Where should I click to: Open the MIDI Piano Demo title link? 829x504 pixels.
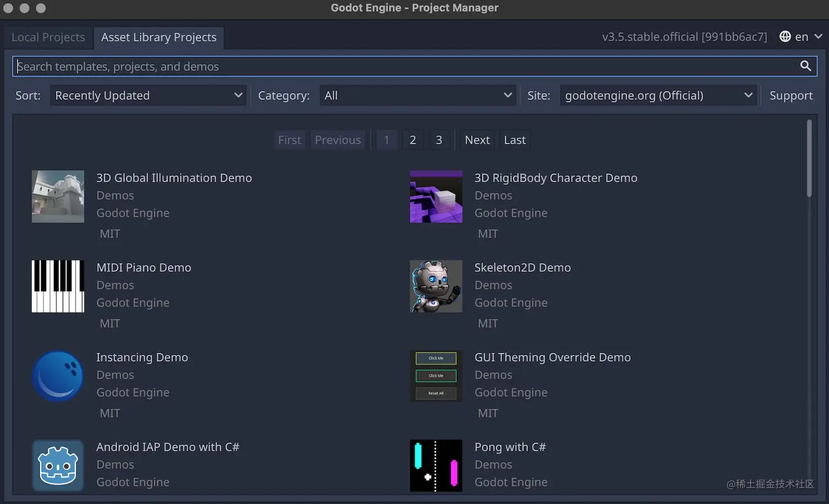[144, 268]
